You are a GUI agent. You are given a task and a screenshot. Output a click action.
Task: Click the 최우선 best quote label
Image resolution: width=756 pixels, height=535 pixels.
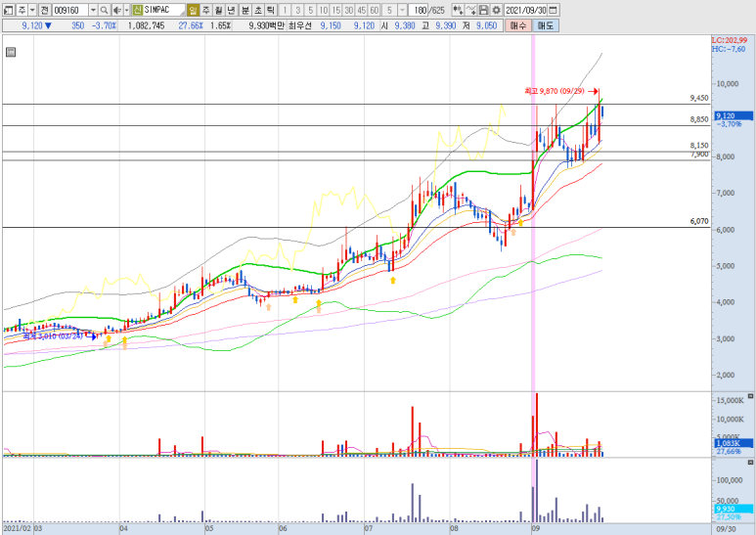click(x=300, y=25)
